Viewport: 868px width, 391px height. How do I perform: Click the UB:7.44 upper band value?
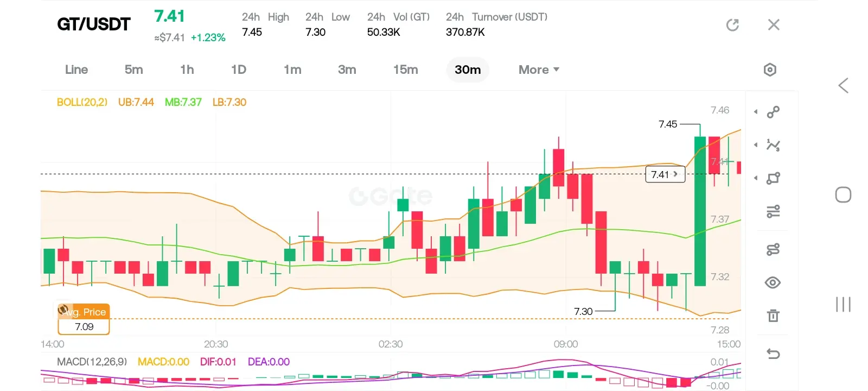coord(136,102)
